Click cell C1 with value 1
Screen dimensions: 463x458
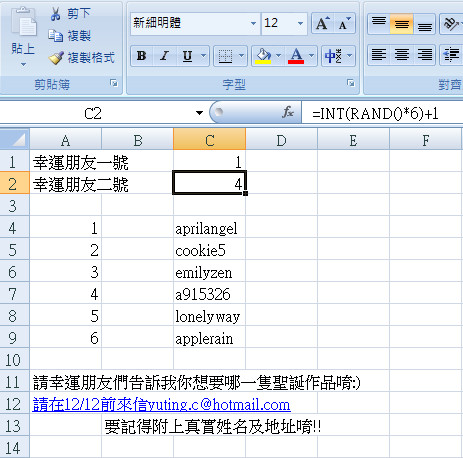(209, 161)
